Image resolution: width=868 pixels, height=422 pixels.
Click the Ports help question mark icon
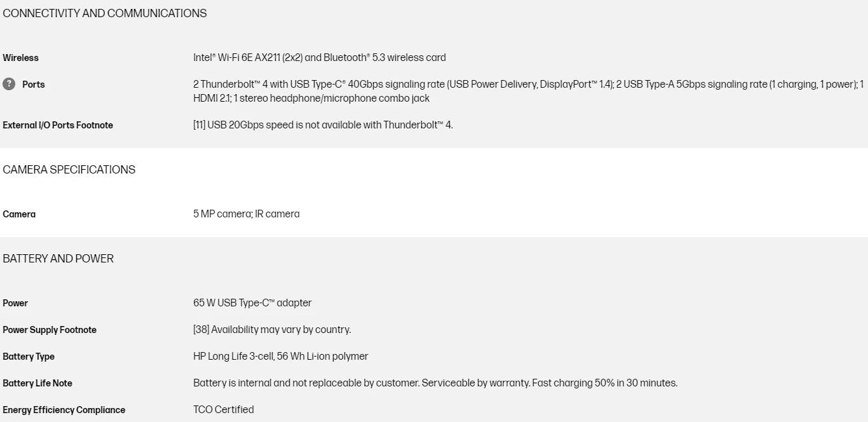click(x=9, y=84)
